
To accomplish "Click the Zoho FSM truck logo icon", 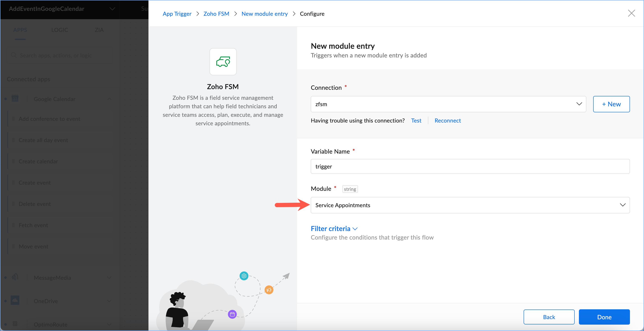I will (223, 61).
